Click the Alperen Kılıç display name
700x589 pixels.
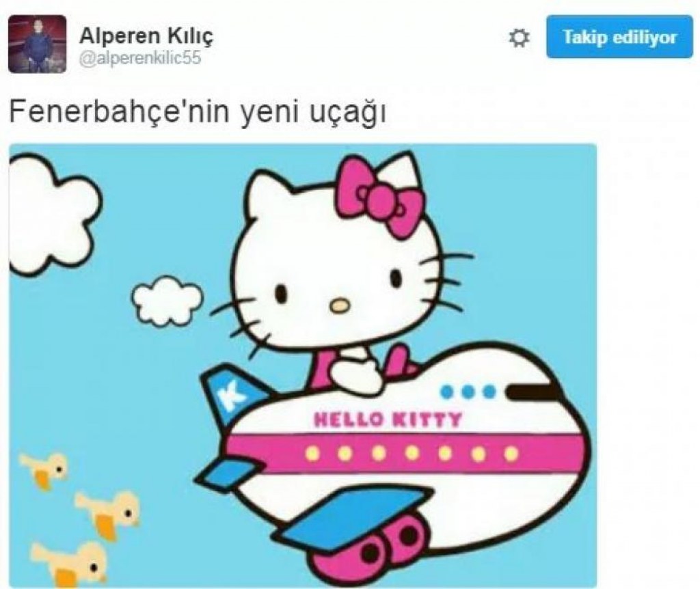click(146, 36)
